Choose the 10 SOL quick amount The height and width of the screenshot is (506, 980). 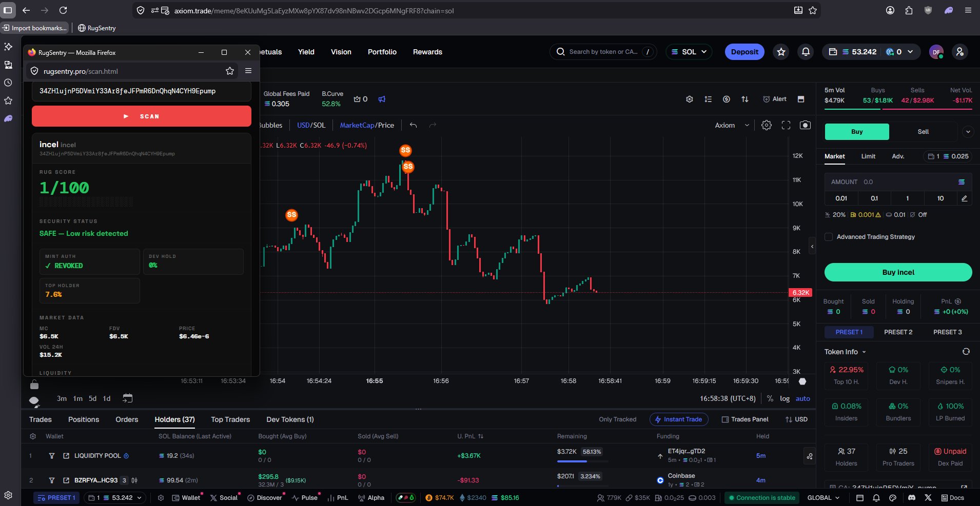point(940,198)
